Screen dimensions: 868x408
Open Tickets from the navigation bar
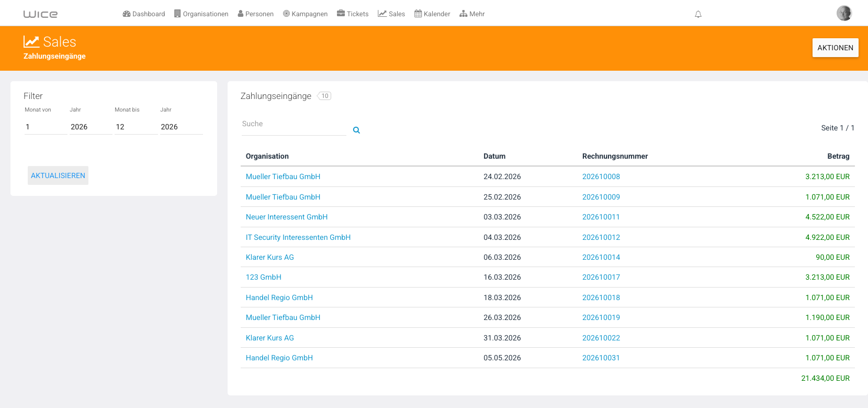[x=353, y=14]
